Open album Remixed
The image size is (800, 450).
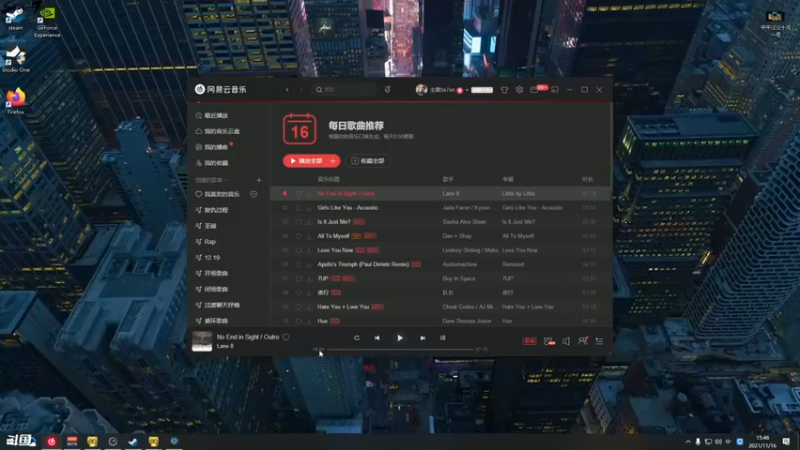[x=513, y=264]
